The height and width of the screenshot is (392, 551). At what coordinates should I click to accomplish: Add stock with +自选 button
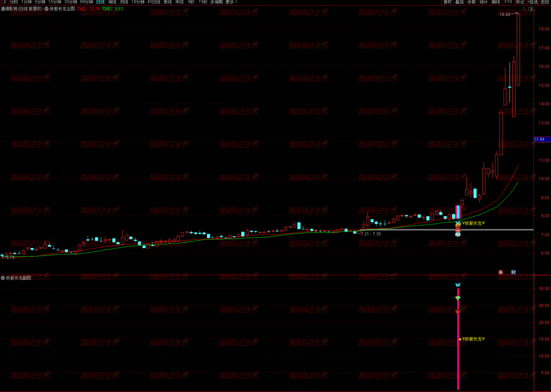[533, 2]
